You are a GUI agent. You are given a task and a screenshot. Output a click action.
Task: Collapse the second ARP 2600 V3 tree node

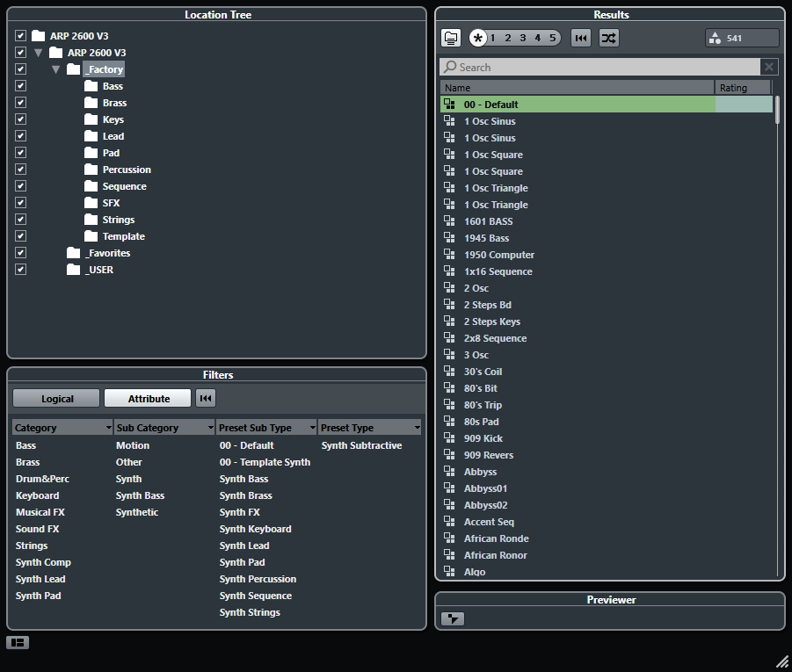(x=39, y=53)
